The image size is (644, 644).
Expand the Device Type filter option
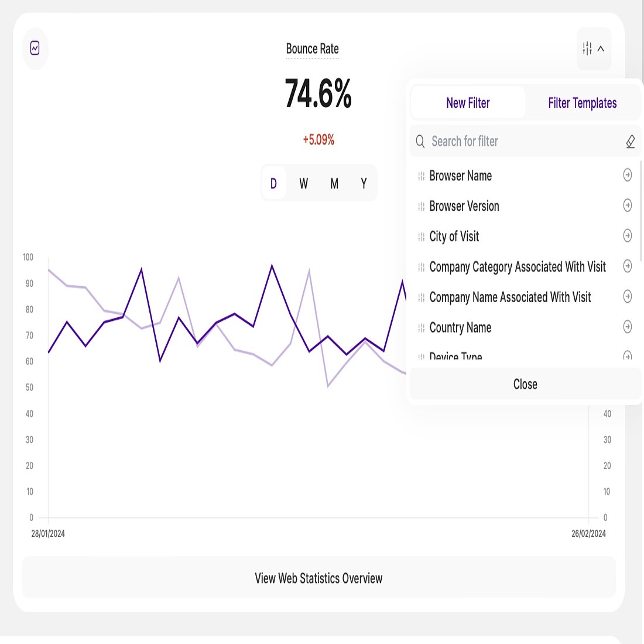627,356
